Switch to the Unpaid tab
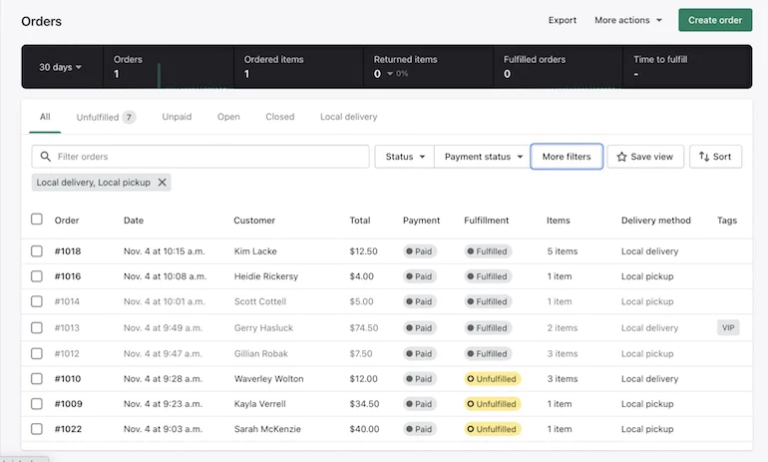This screenshot has height=462, width=768. (176, 117)
